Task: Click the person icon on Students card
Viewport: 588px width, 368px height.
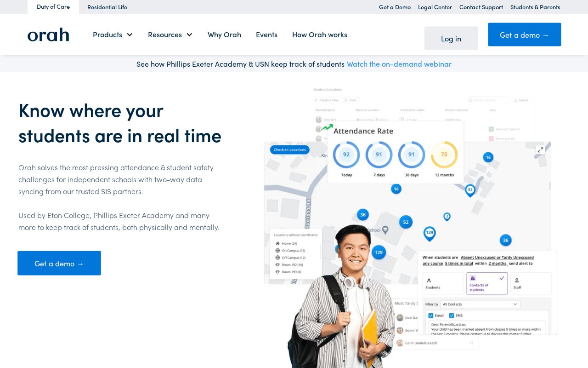Action: [x=429, y=280]
